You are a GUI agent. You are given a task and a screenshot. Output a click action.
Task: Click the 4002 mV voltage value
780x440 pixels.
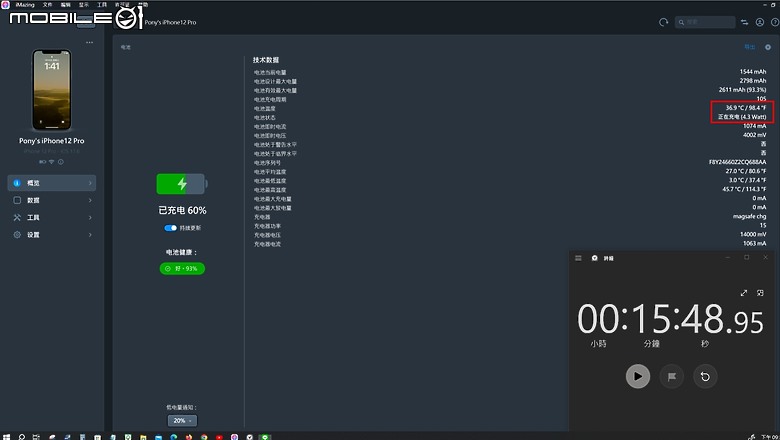(x=755, y=135)
